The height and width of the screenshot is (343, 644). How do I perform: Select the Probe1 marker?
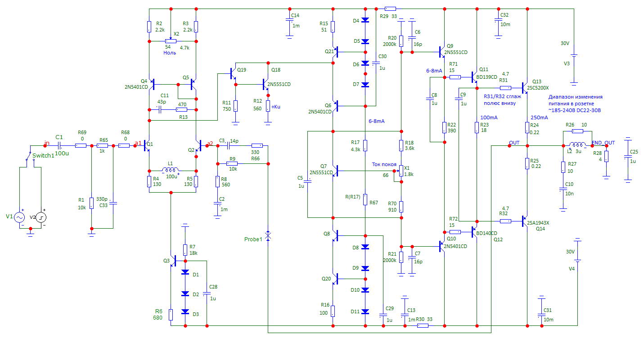point(268,235)
